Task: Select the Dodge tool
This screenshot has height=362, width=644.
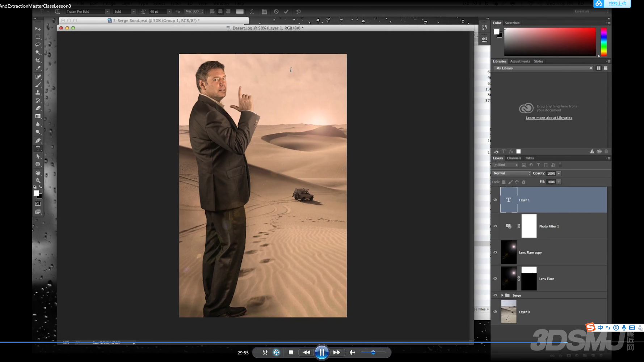Action: (38, 132)
